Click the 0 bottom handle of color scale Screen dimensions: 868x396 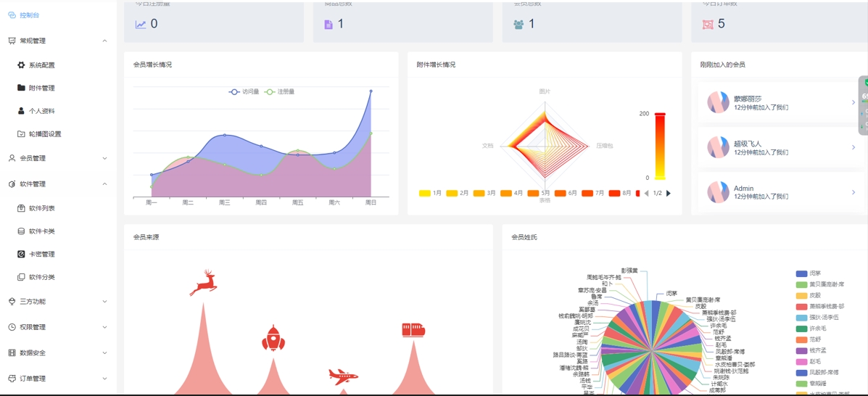(x=659, y=178)
